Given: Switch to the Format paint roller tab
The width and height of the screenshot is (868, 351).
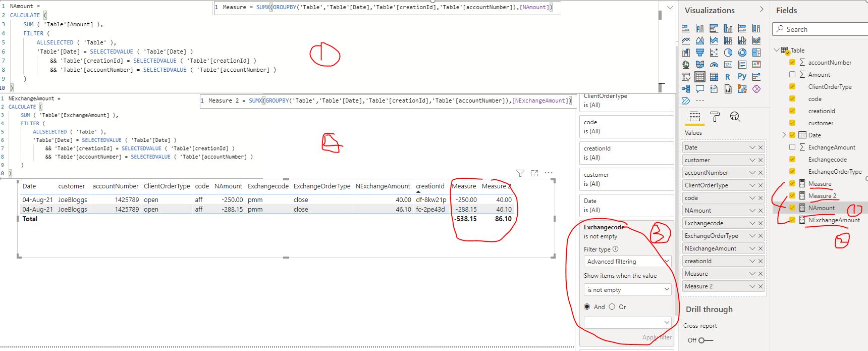Looking at the screenshot, I should point(715,117).
